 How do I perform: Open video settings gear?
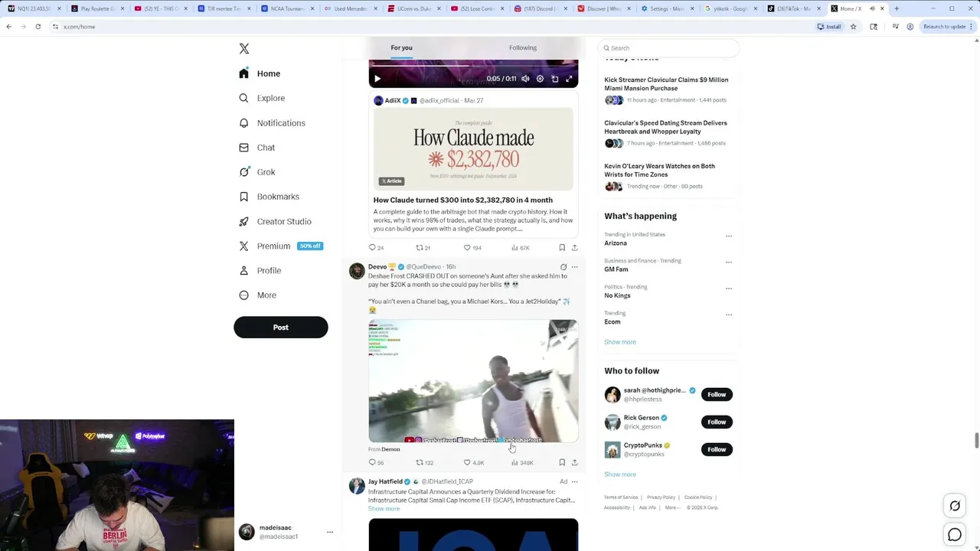(540, 78)
